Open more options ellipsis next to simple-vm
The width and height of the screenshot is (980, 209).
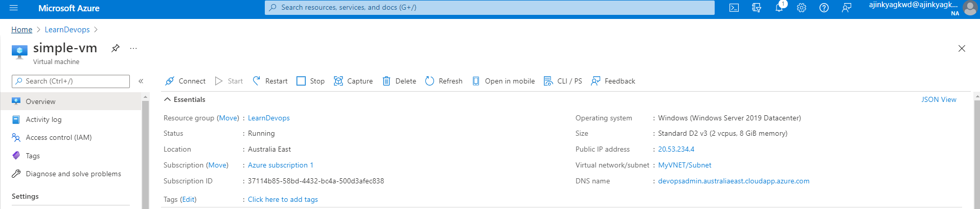tap(133, 48)
